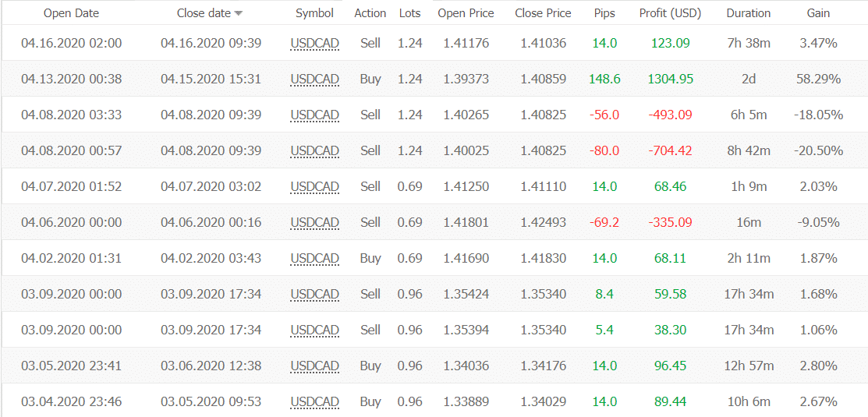
Task: Open USDCAD link in 03.04.2020 23:46 row
Action: (x=314, y=402)
